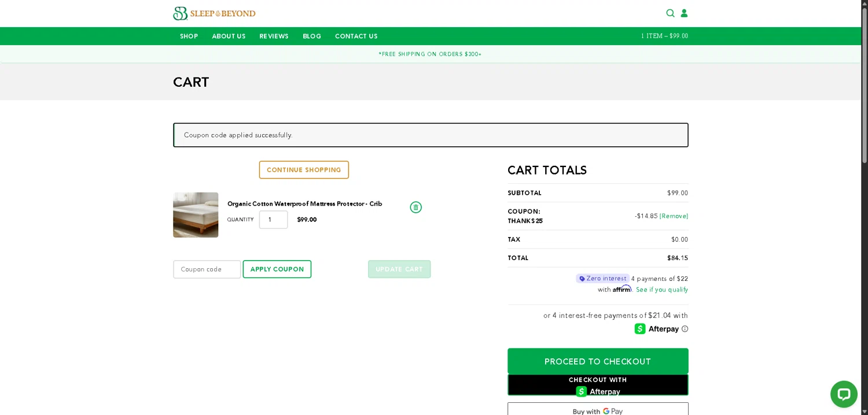Image resolution: width=868 pixels, height=415 pixels.
Task: Open the live chat bubble
Action: (x=843, y=394)
